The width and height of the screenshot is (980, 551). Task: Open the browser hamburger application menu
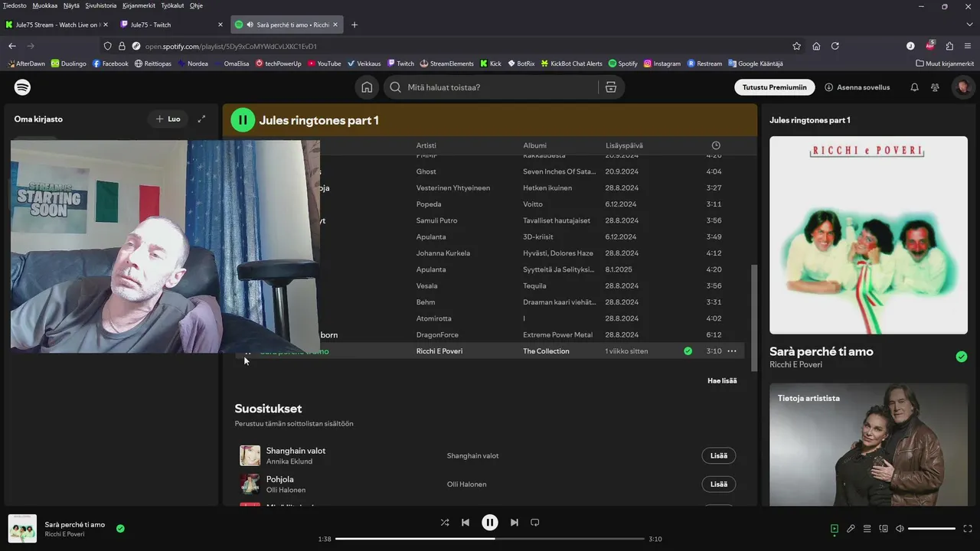tap(969, 46)
